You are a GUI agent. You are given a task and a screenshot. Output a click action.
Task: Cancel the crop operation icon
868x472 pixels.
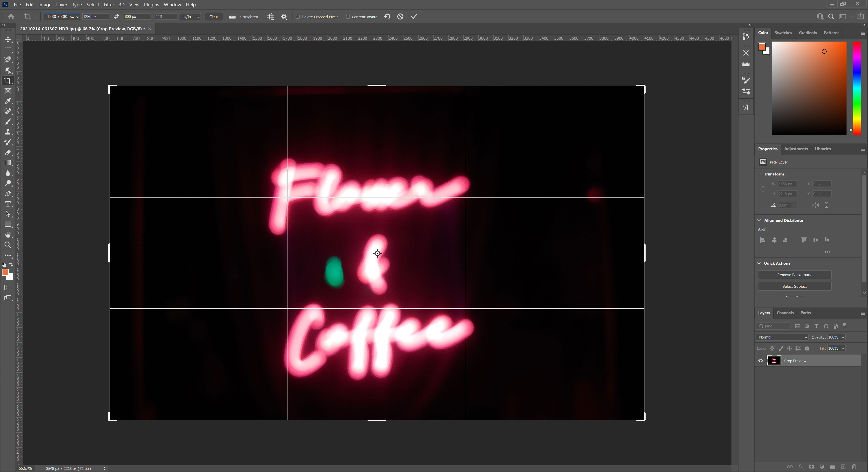pyautogui.click(x=400, y=16)
